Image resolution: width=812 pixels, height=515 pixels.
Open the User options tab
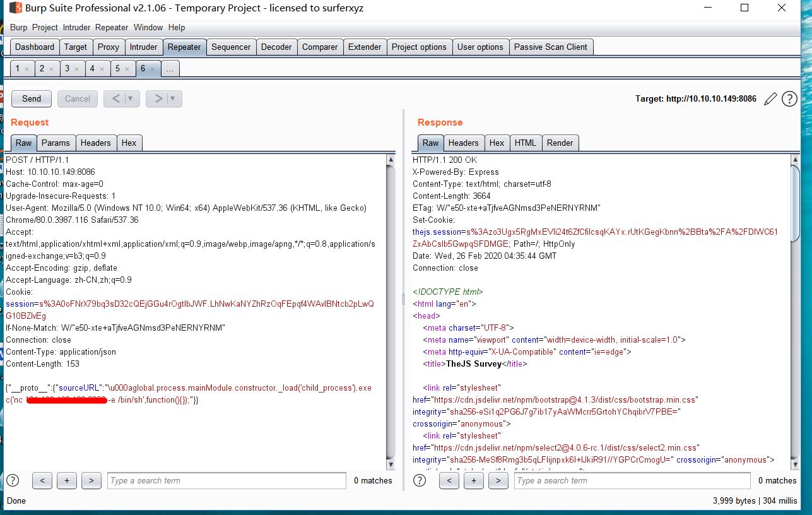coord(480,47)
